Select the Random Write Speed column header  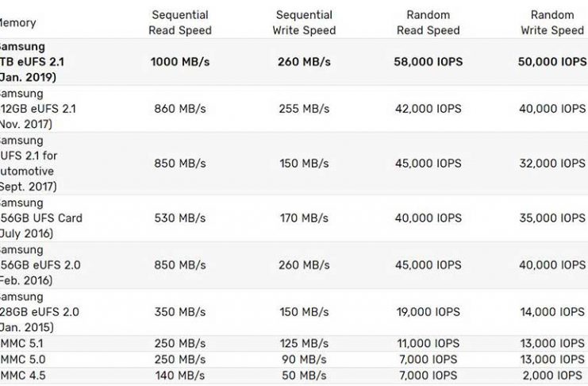point(552,23)
